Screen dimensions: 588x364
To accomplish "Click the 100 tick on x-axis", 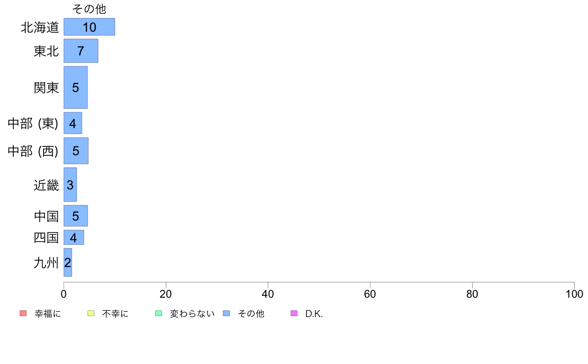I will click(574, 294).
